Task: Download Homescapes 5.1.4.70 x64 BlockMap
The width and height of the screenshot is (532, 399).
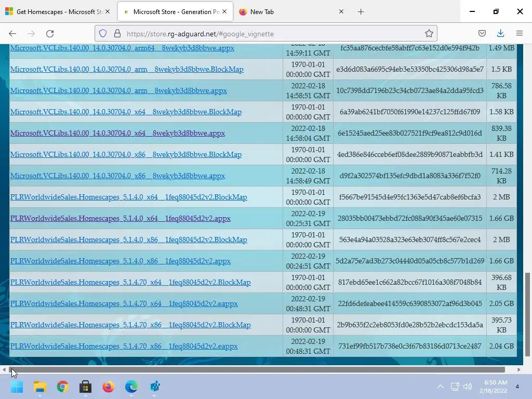Action: click(x=130, y=282)
